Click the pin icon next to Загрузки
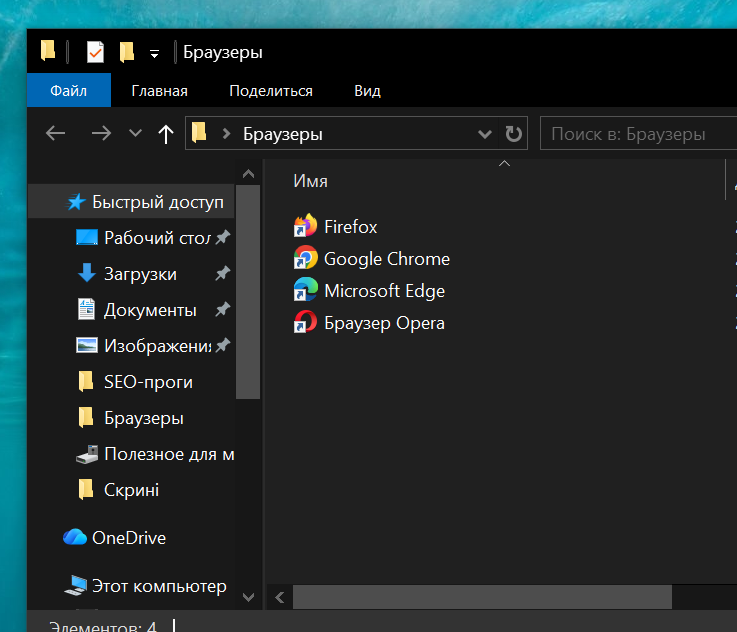The image size is (737, 632). click(223, 273)
